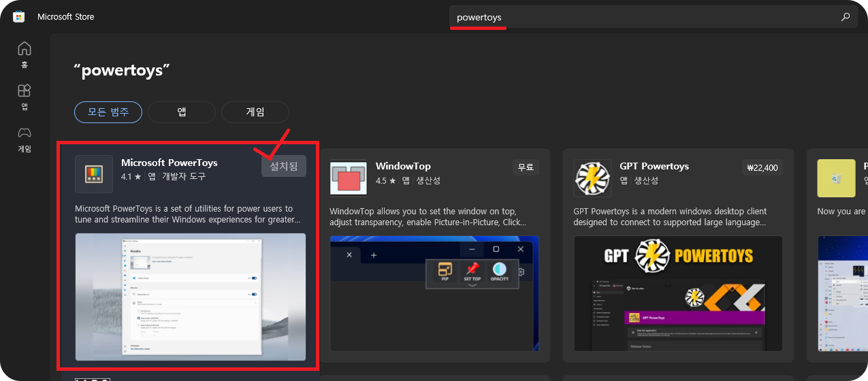Select the 모든 범주 filter tab
The height and width of the screenshot is (381, 868).
108,112
